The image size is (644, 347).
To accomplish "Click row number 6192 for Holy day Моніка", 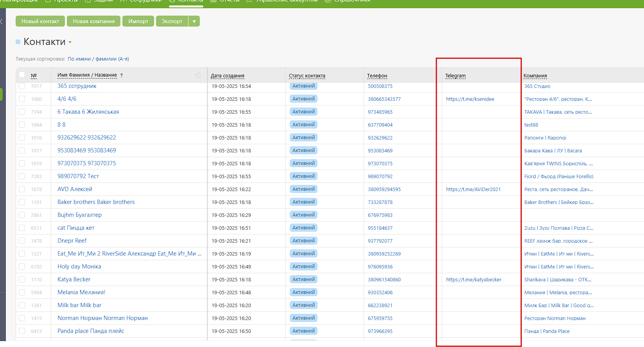I will pos(36,267).
